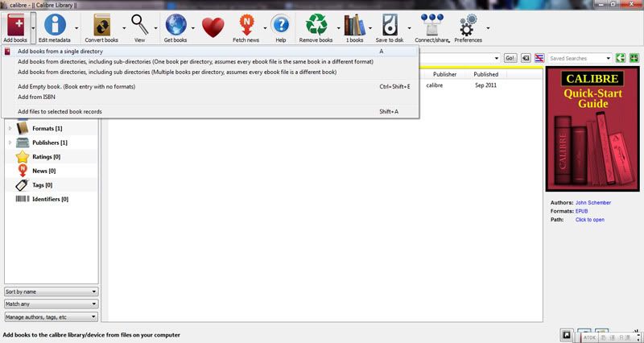The image size is (644, 343).
Task: Open the Saved Searches combo box
Action: click(580, 58)
